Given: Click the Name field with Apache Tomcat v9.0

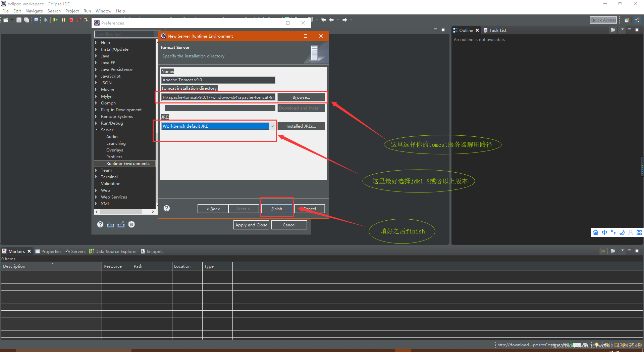Looking at the screenshot, I should point(218,80).
